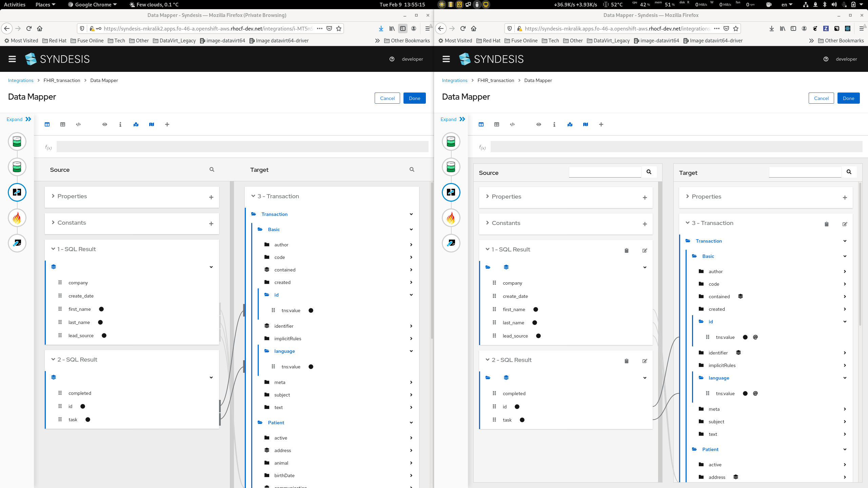Image resolution: width=868 pixels, height=488 pixels.
Task: Click the Target search button in right window
Action: click(x=849, y=172)
